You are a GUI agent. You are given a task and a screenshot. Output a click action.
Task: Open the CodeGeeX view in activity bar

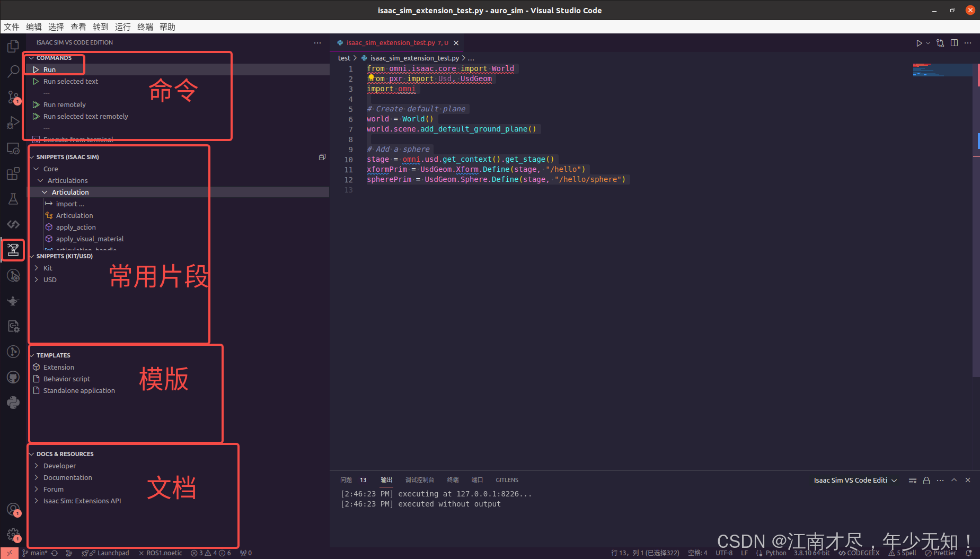13,224
